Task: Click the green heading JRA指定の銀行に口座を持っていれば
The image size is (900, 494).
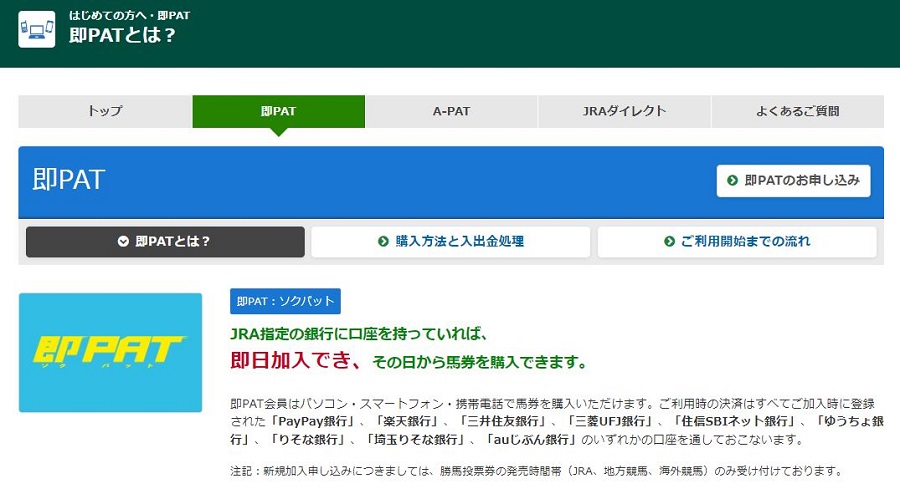Action: pyautogui.click(x=359, y=334)
